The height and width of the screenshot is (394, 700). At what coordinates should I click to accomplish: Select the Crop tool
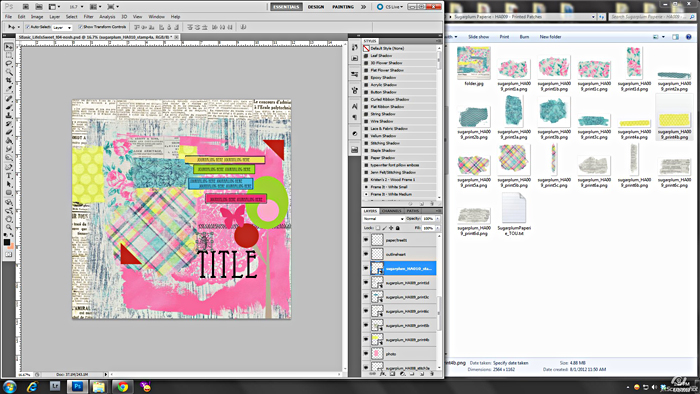8,80
